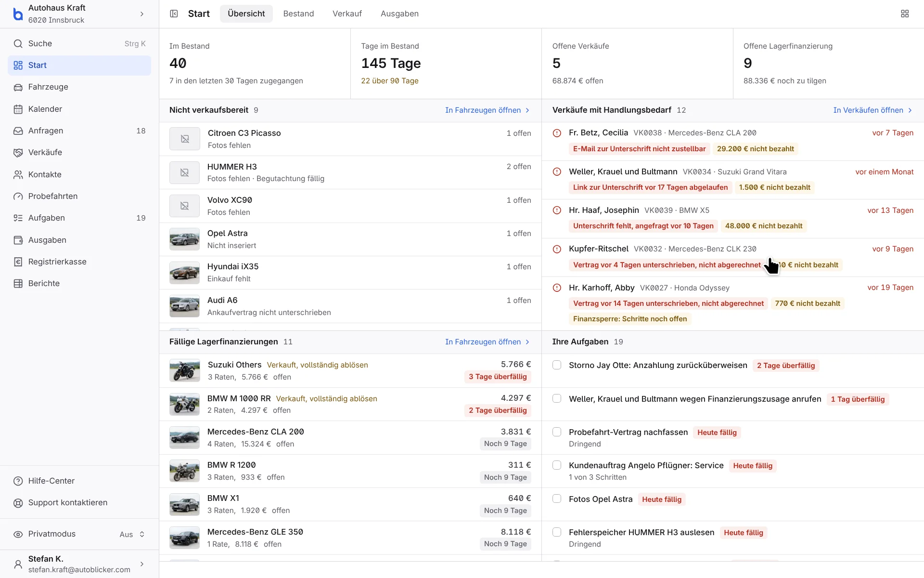This screenshot has height=578, width=924.
Task: Click the Support kontaktieren lifebuoy icon
Action: (x=18, y=502)
